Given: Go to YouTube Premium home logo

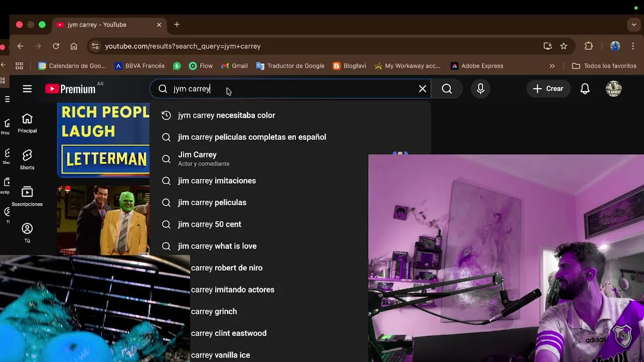Looking at the screenshot, I should (x=70, y=89).
